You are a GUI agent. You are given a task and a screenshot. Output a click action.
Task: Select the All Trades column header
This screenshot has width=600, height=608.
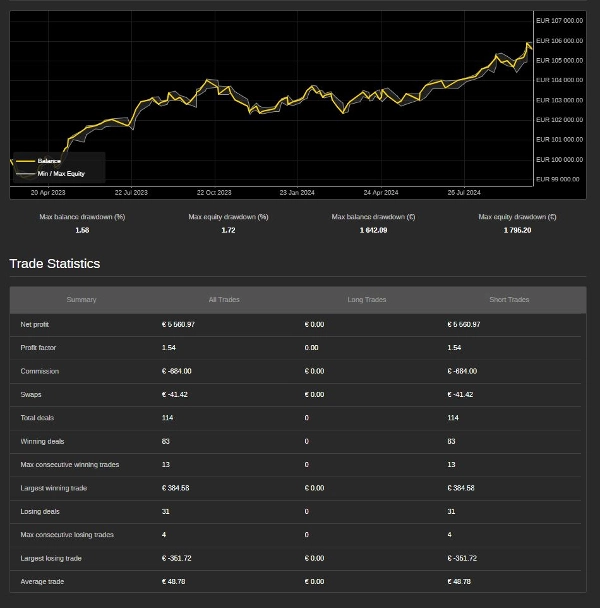224,300
